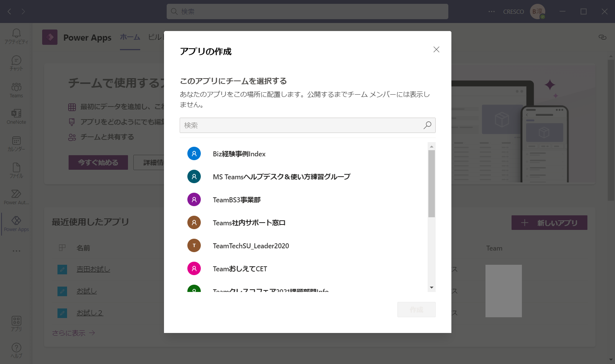The height and width of the screenshot is (364, 615).
Task: Open Power Automate from the sidebar
Action: point(16,197)
